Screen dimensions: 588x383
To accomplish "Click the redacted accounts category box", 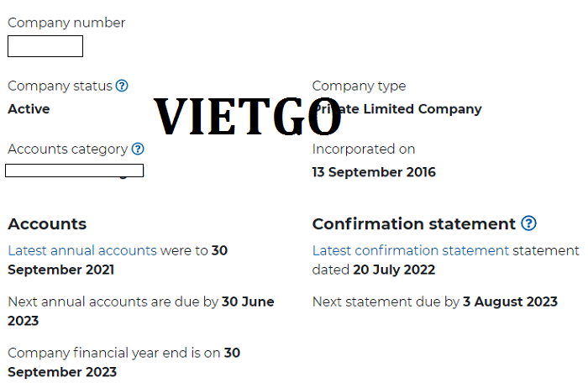I will coord(74,171).
